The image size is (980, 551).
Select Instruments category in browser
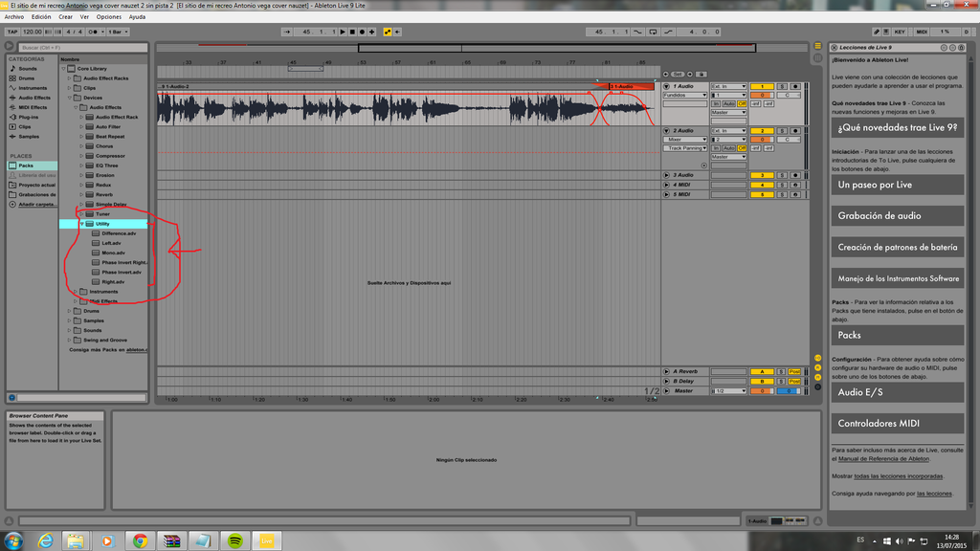[x=33, y=88]
